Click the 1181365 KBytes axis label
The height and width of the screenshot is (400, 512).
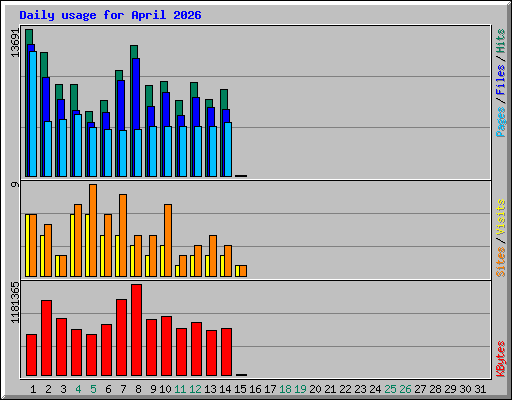[x=15, y=303]
